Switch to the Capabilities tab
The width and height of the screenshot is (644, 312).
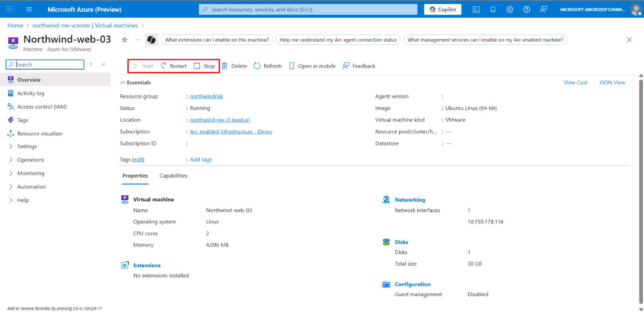click(173, 176)
